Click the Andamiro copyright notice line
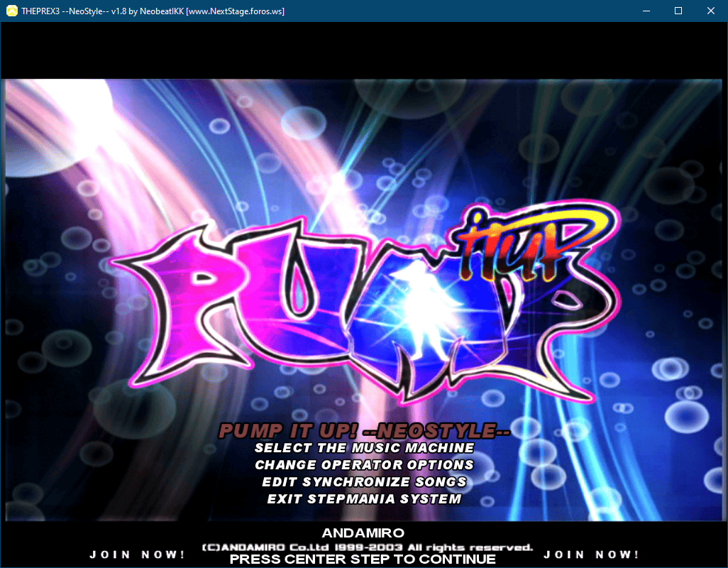 click(367, 547)
